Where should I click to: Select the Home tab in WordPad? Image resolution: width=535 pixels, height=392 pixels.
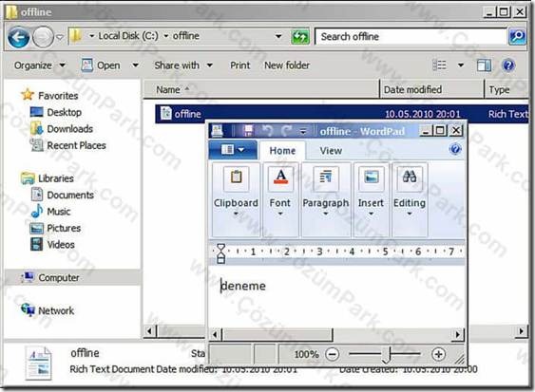tap(282, 151)
